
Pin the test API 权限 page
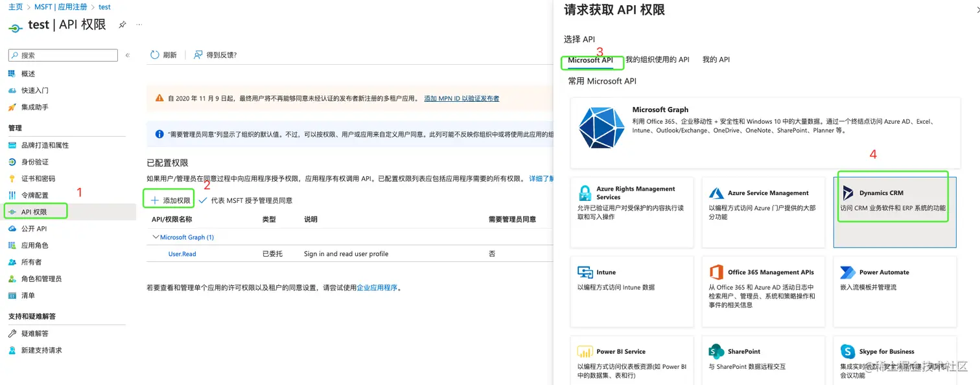click(x=122, y=25)
